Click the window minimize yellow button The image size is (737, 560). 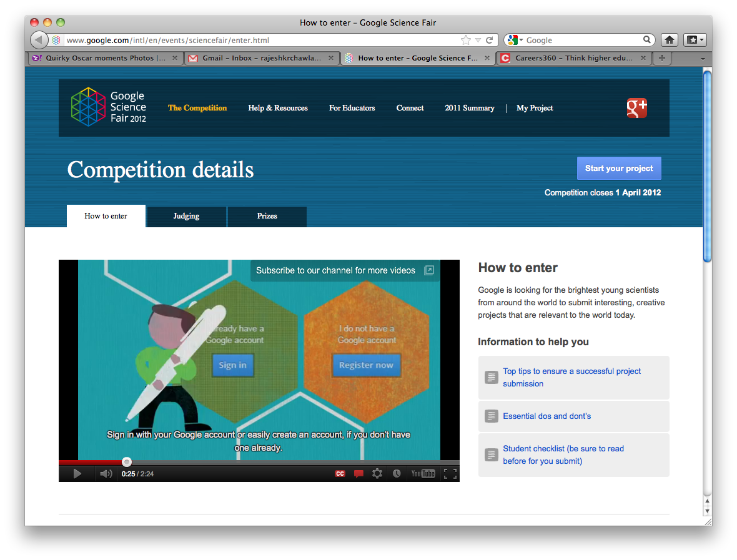coord(47,22)
